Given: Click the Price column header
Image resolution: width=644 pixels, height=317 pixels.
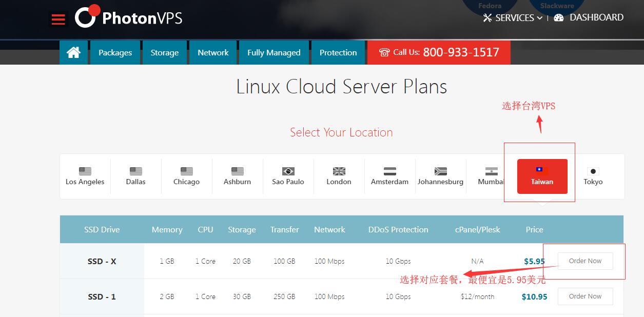Looking at the screenshot, I should (534, 229).
